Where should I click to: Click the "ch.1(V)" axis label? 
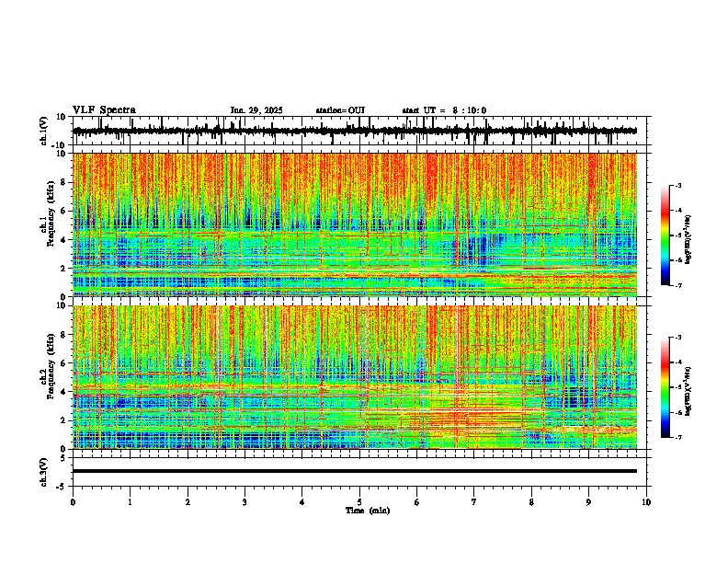click(44, 132)
